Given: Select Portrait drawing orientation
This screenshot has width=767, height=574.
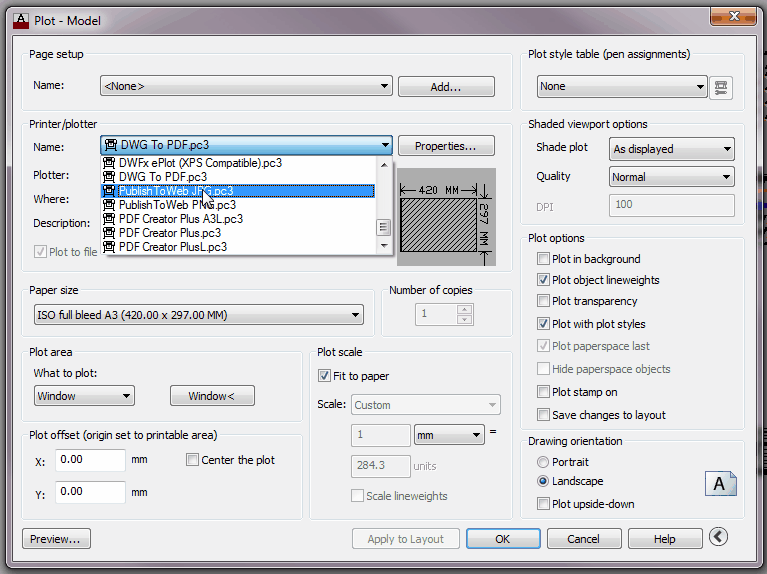Looking at the screenshot, I should coord(543,462).
